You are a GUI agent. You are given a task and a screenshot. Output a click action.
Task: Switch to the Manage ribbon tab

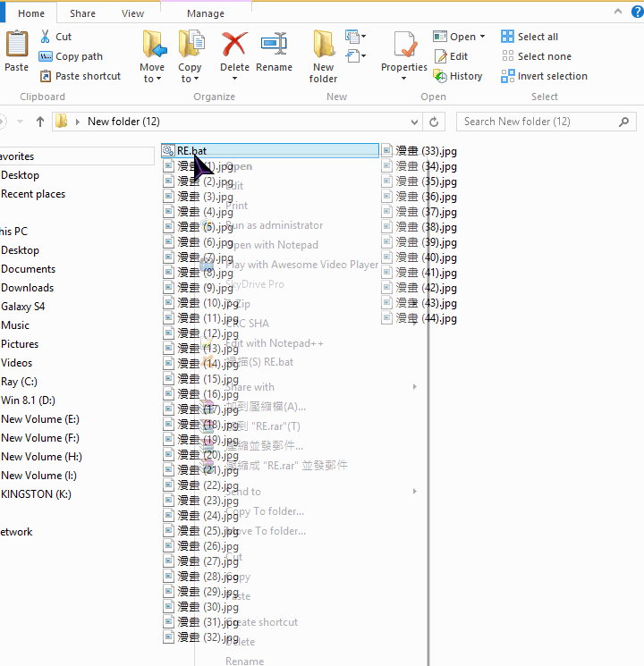pos(206,13)
